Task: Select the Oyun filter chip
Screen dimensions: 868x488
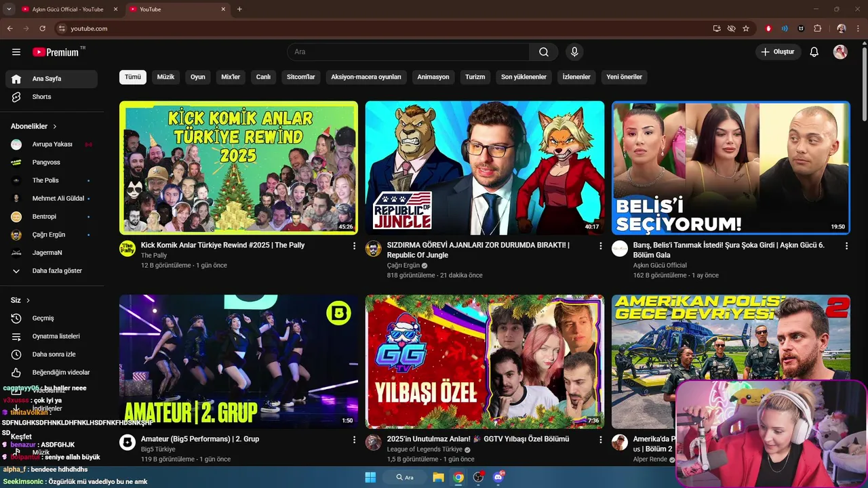Action: [198, 77]
